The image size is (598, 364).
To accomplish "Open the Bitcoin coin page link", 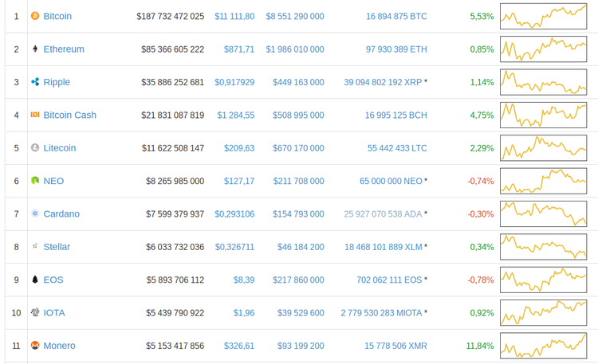I will tap(57, 17).
